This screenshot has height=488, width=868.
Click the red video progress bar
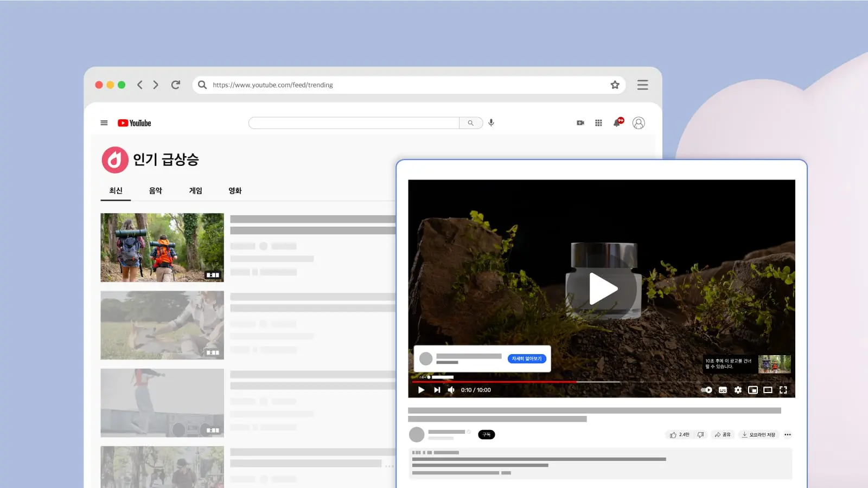[x=494, y=382]
